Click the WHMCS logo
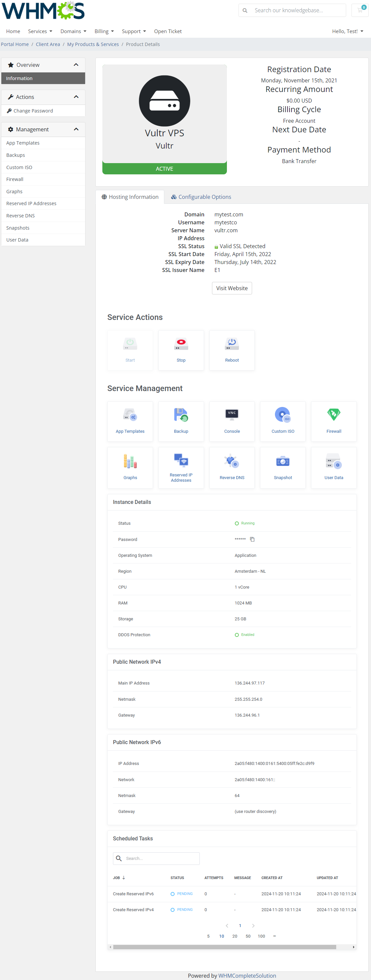The height and width of the screenshot is (980, 371). pos(43,10)
